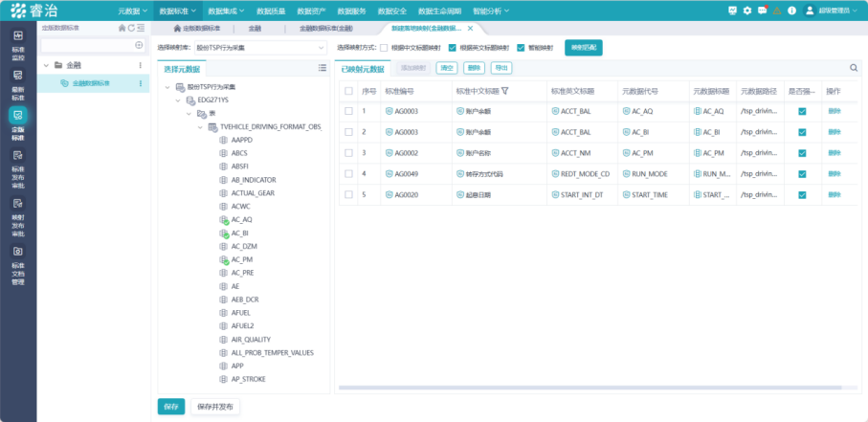Collapse the 金融 folder in the left tree
Screen dimensions: 868x422
[x=45, y=65]
